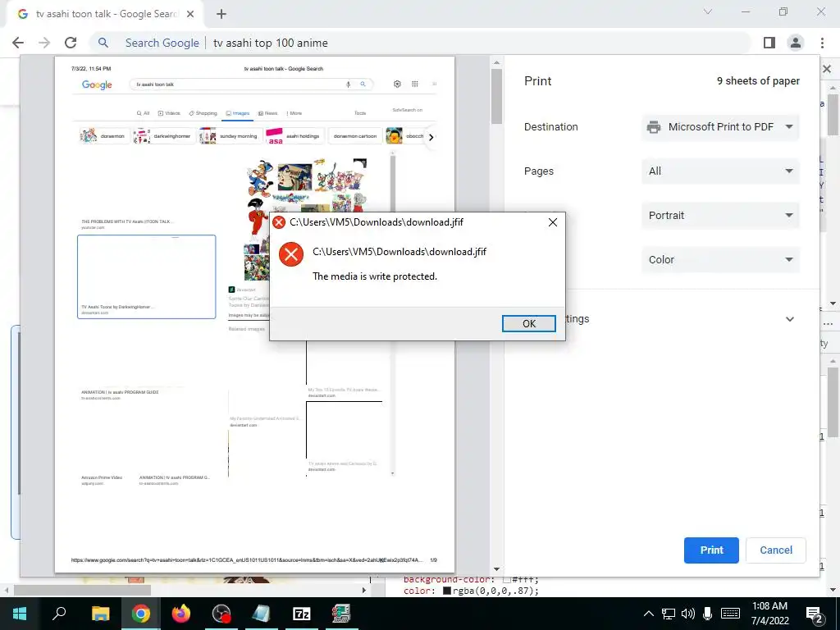
Task: Show hidden system tray icons
Action: coord(648,614)
